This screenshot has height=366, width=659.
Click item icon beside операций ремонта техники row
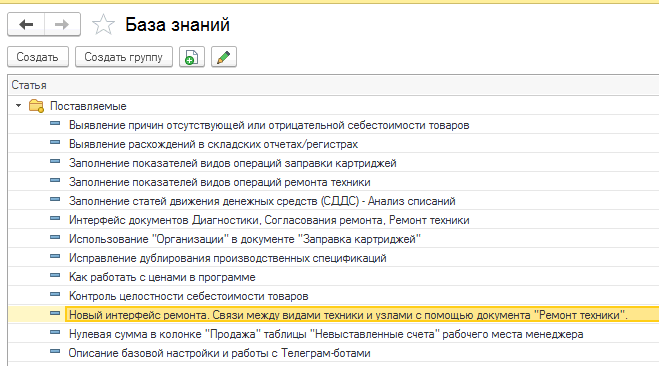click(55, 180)
